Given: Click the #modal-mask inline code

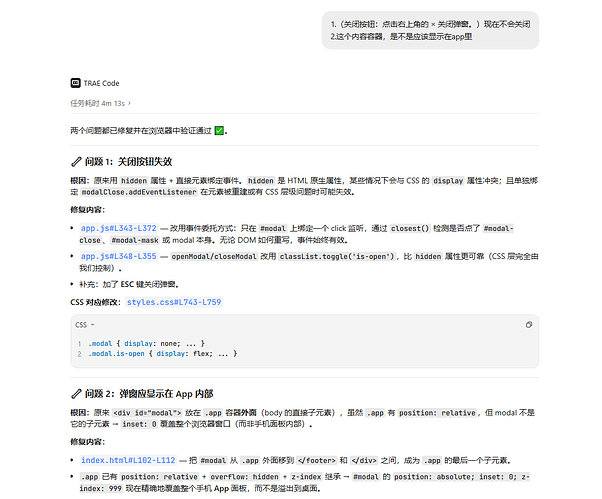Looking at the screenshot, I should tap(135, 240).
